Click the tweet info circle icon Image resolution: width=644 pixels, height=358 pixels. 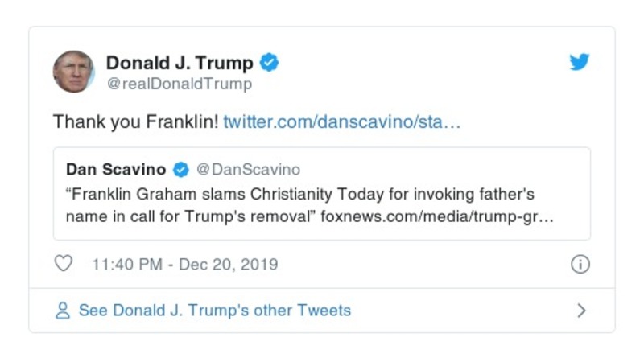click(580, 264)
